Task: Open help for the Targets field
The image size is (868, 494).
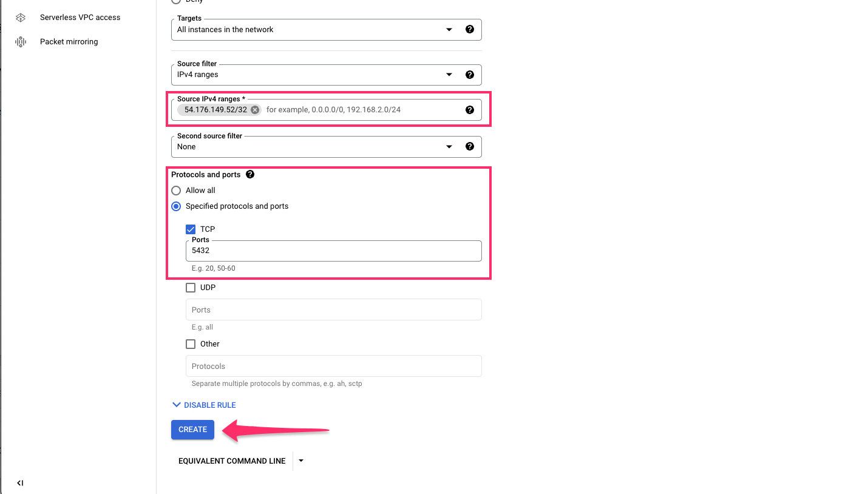Action: 470,29
